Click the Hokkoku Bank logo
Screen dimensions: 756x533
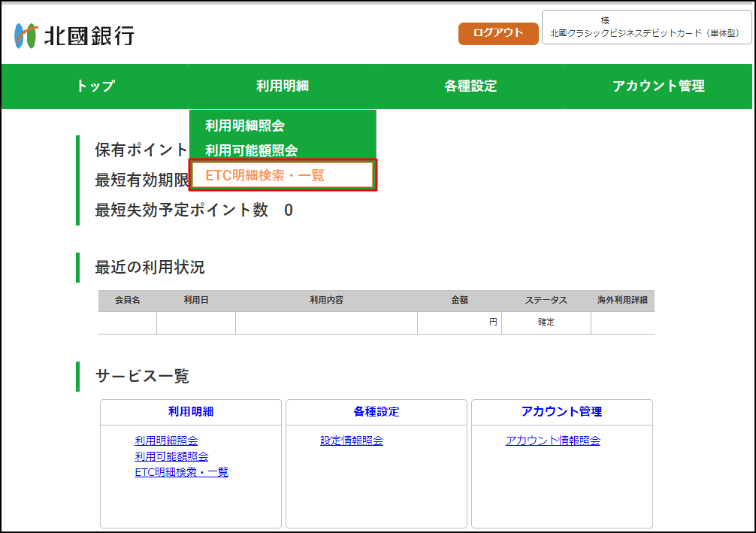(x=74, y=35)
